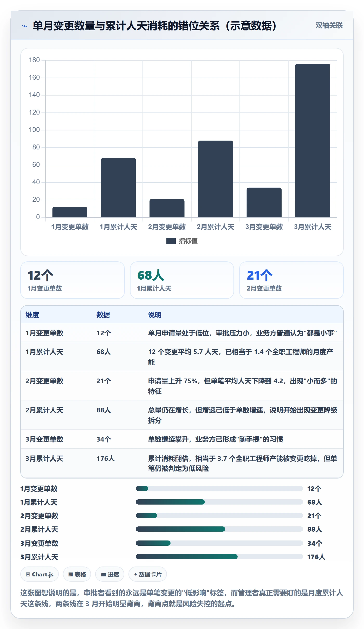Screen dimensions: 364x629
Task: Click description starting 申请量上升 75%
Action: (243, 386)
